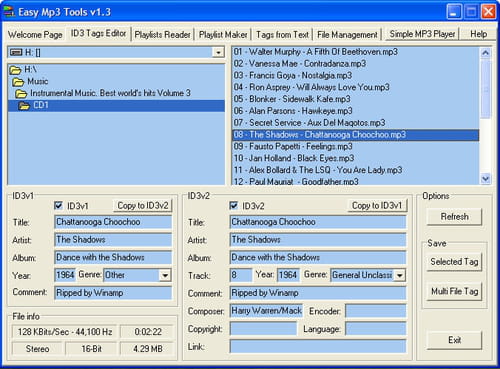Click the CD1 folder icon
The image size is (500, 369).
pyautogui.click(x=24, y=106)
